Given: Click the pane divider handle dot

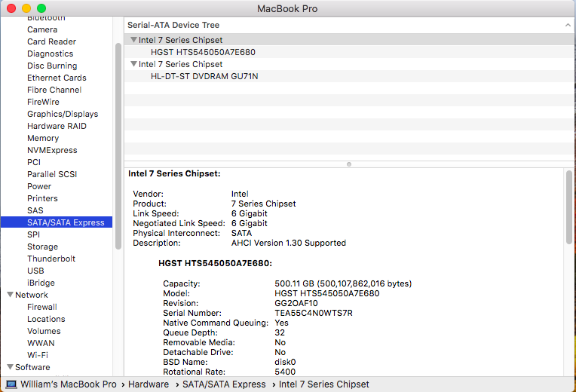Looking at the screenshot, I should (x=348, y=164).
